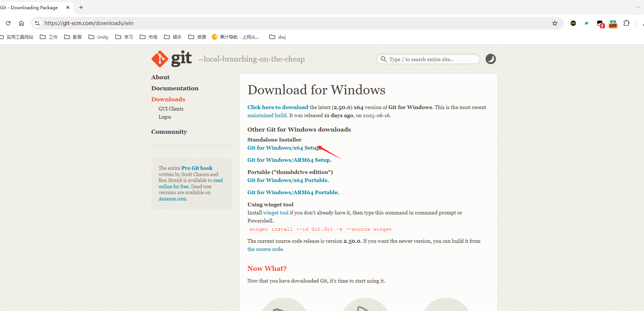Screen dimensions: 644x311
Task: Open the extension with red 2 badge
Action: [600, 24]
